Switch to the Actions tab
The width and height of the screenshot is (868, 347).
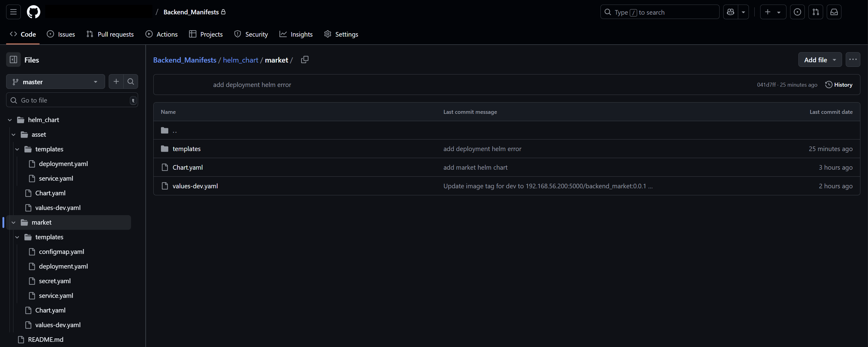[x=162, y=34]
